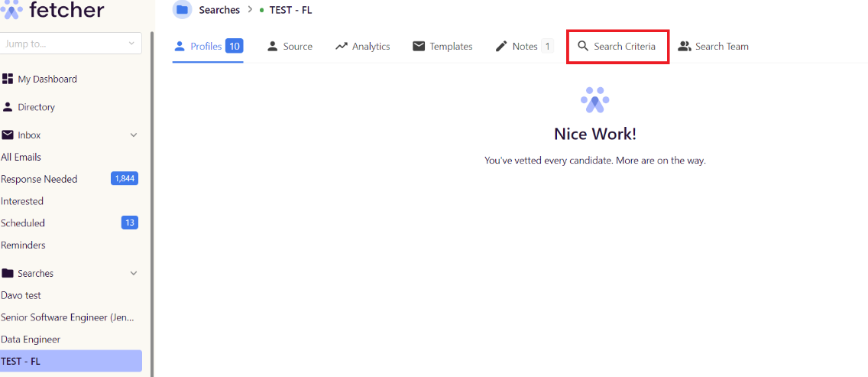Image resolution: width=868 pixels, height=377 pixels.
Task: Click the sidebar vertical scrollbar
Action: [x=152, y=205]
